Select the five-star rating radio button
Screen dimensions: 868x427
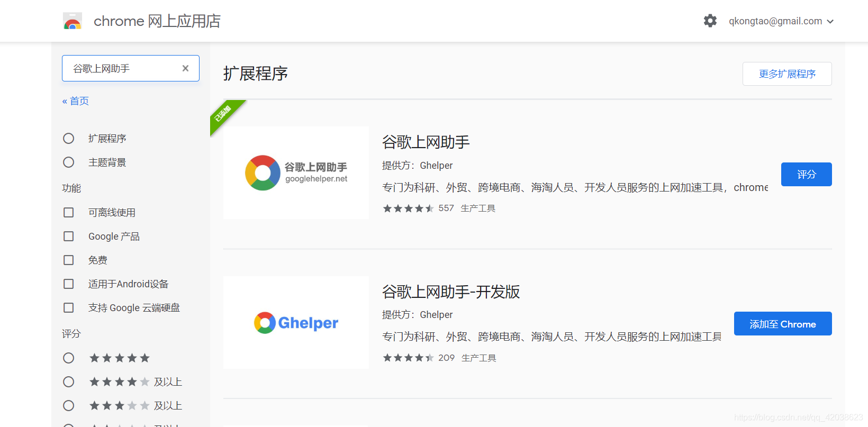pyautogui.click(x=69, y=358)
